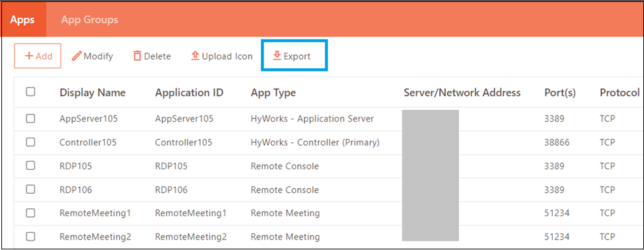Tick the RDP106 row checkbox
Viewport: 644px width, 250px height.
point(30,190)
